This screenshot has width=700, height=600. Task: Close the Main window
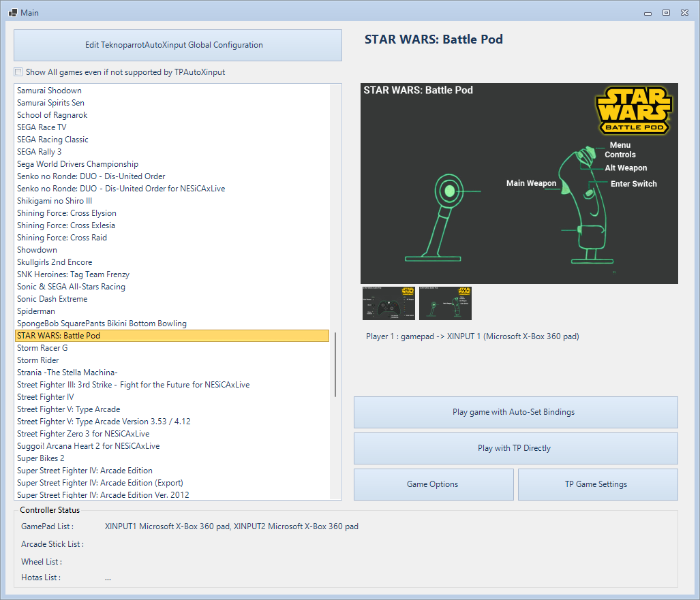click(684, 13)
